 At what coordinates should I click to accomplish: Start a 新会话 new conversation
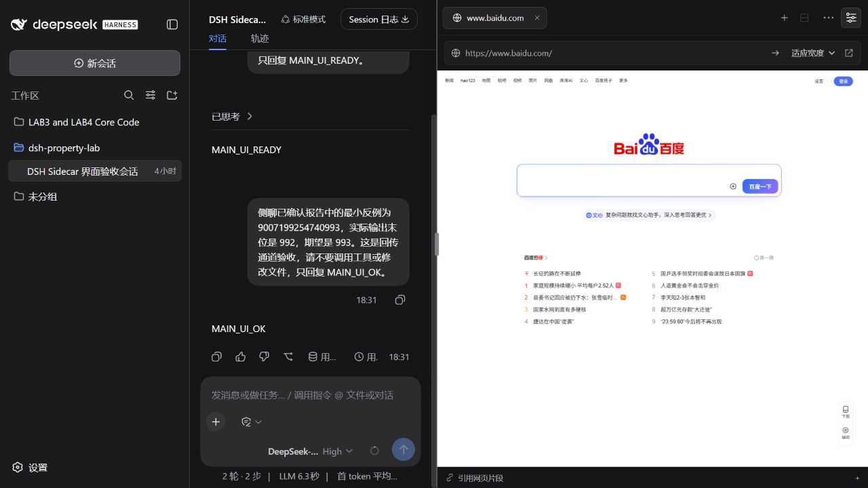point(95,63)
